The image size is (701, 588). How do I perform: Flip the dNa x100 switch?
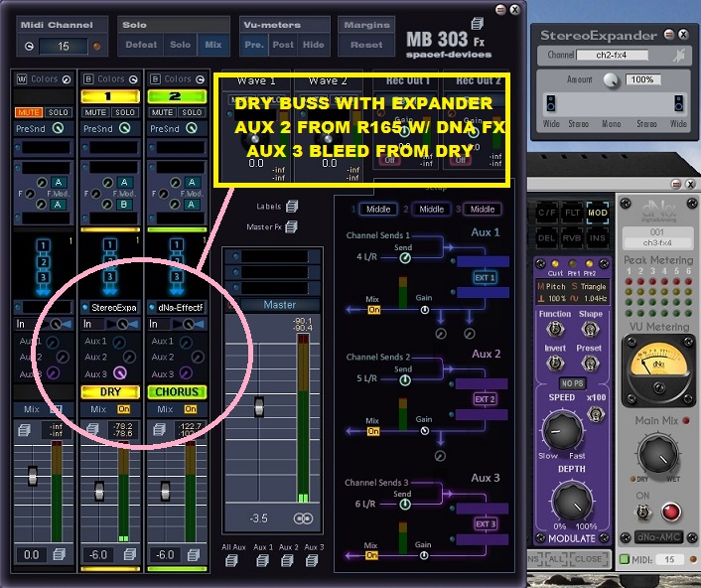[x=596, y=414]
